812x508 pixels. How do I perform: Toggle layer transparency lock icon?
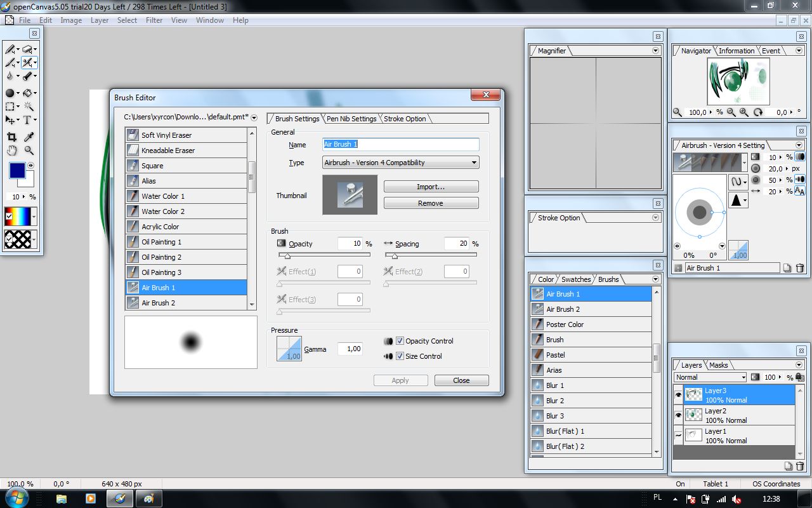click(799, 377)
